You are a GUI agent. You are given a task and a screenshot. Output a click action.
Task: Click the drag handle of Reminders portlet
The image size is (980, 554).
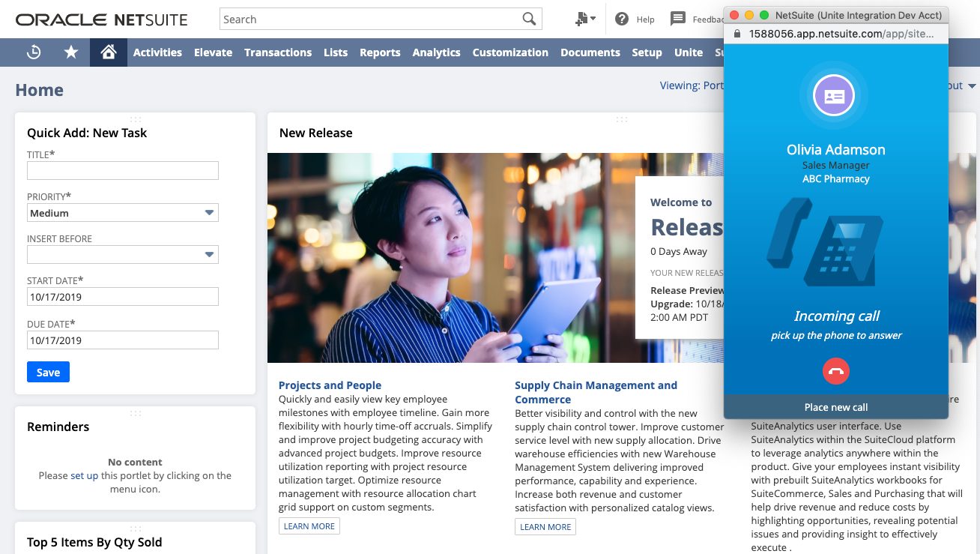[x=136, y=413]
